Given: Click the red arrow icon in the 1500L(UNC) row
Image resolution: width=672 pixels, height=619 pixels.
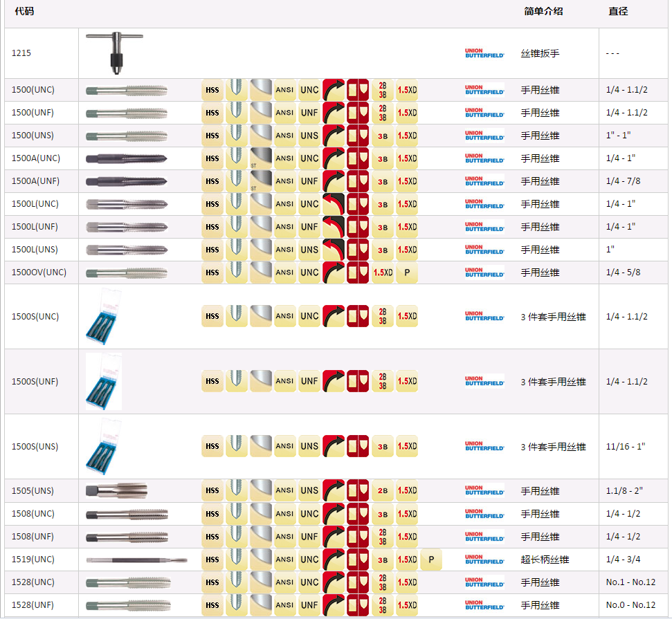Looking at the screenshot, I should tap(334, 204).
